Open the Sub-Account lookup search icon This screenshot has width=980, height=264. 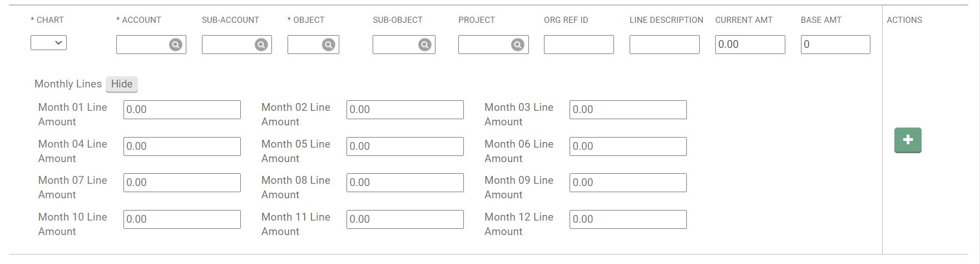[261, 45]
